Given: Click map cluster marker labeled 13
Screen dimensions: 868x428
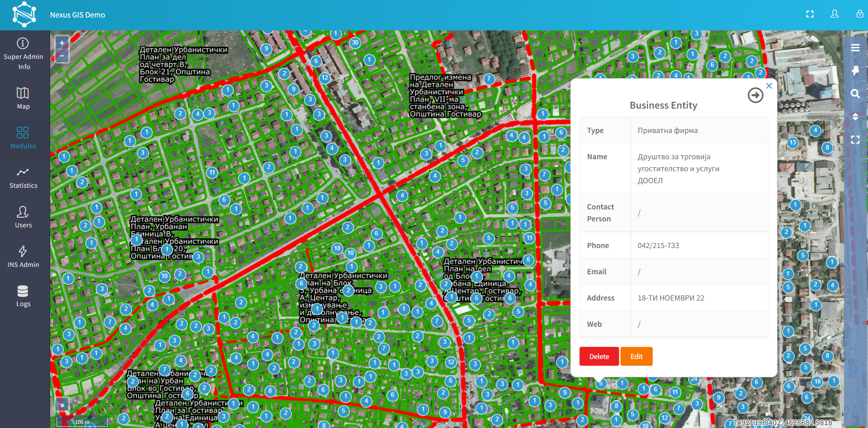Looking at the screenshot, I should (792, 143).
